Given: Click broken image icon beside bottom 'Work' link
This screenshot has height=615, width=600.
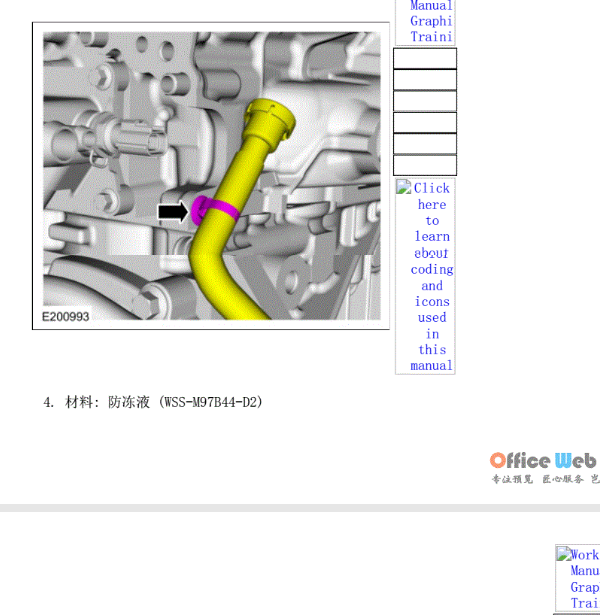Looking at the screenshot, I should [564, 554].
